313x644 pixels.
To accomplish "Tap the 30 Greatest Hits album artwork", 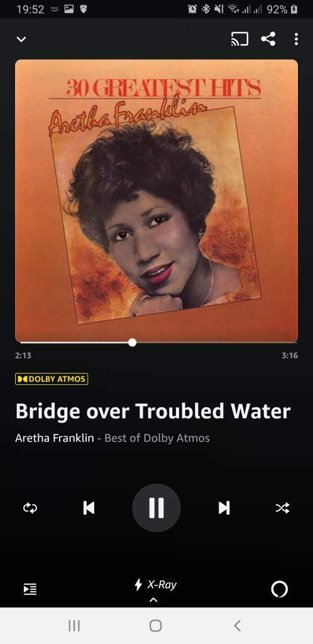I will pos(156,201).
